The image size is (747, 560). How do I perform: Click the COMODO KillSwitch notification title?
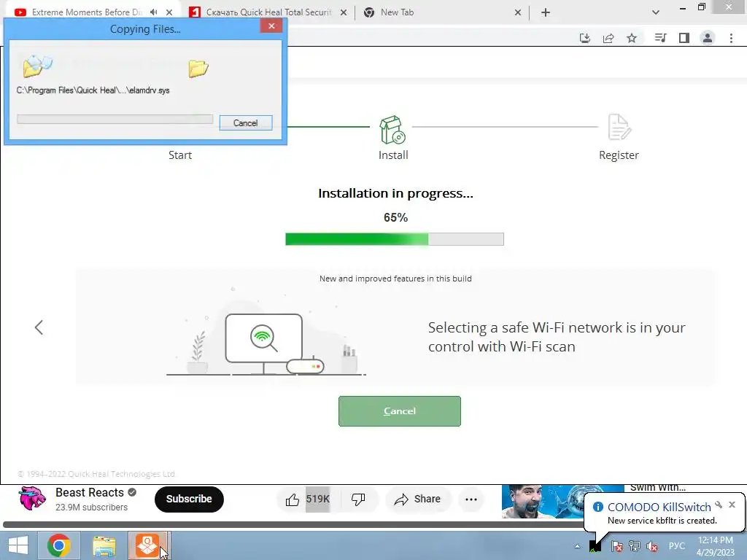(x=659, y=507)
